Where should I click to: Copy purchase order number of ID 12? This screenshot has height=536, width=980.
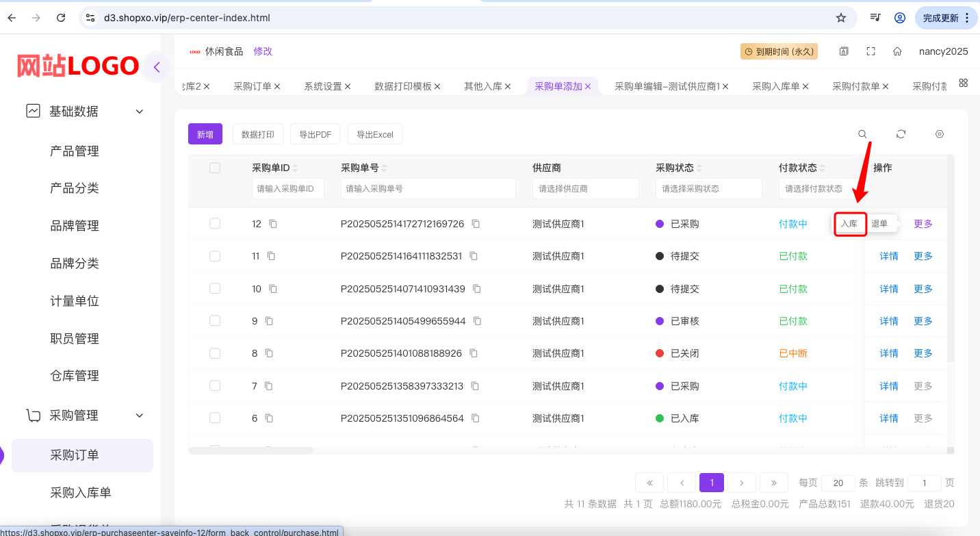pos(476,224)
